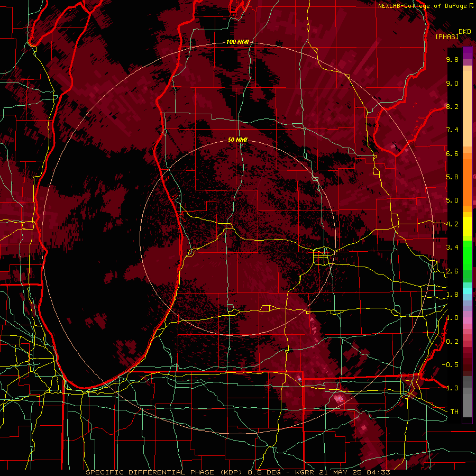This screenshot has width=476, height=476.
Task: Click the 1.0 scale value
Action: click(x=452, y=318)
